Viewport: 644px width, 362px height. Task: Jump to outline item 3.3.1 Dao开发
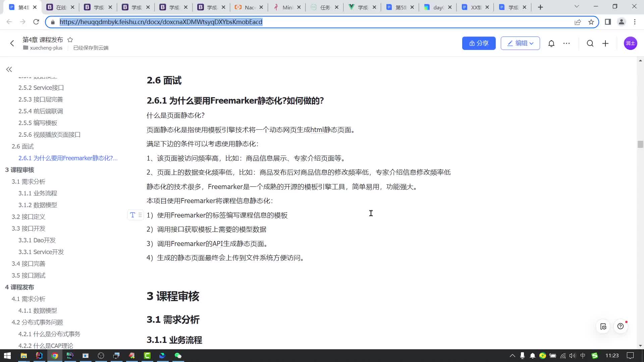coord(37,240)
